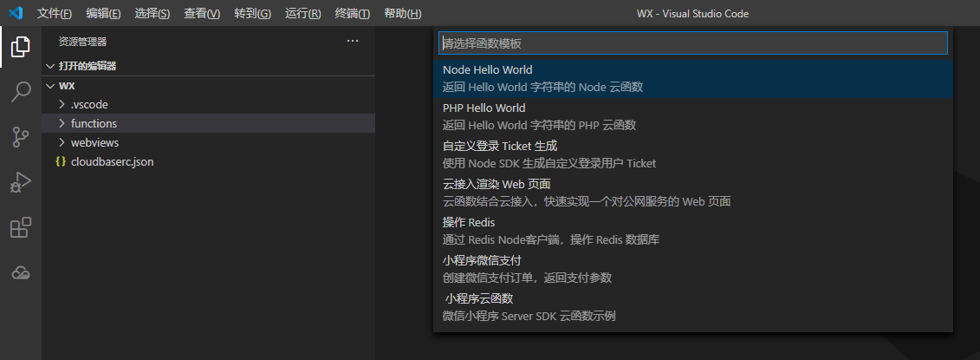Open the Explorer view in activity bar

(x=21, y=47)
